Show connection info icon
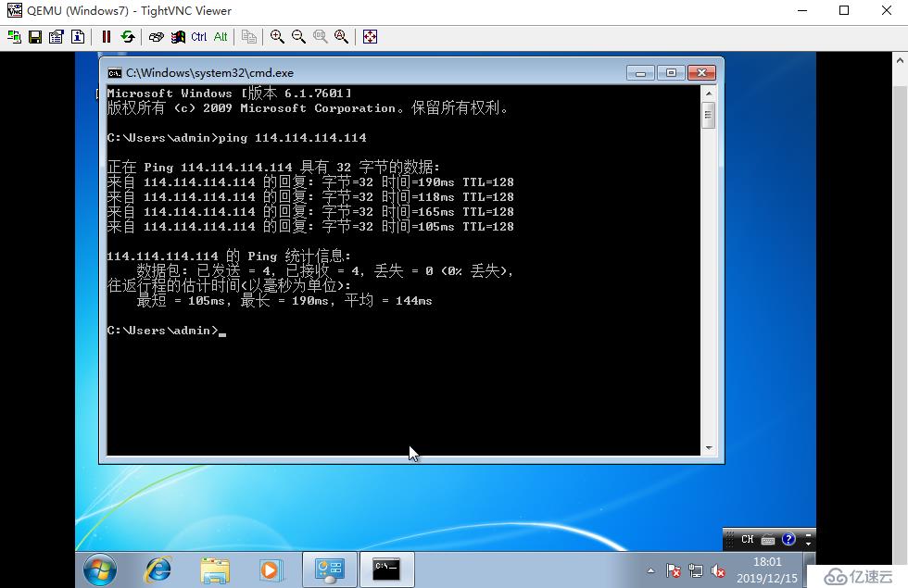 point(78,37)
